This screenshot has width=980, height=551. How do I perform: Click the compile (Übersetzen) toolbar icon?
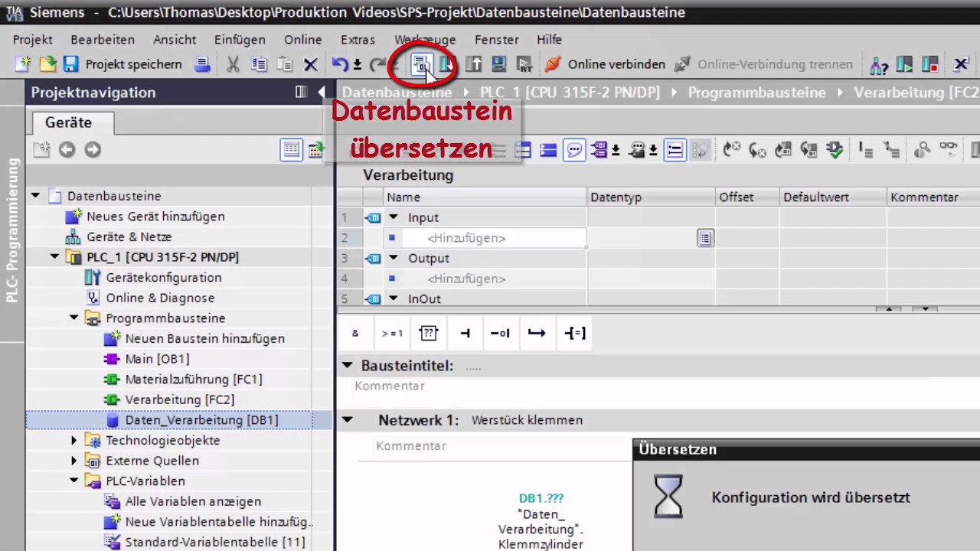pyautogui.click(x=422, y=64)
